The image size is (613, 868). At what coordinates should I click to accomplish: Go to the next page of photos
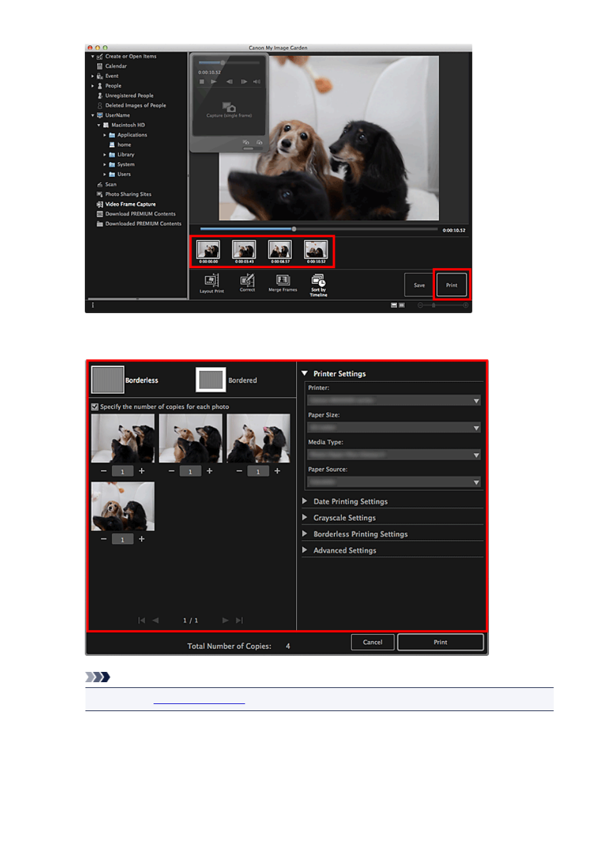tap(226, 620)
